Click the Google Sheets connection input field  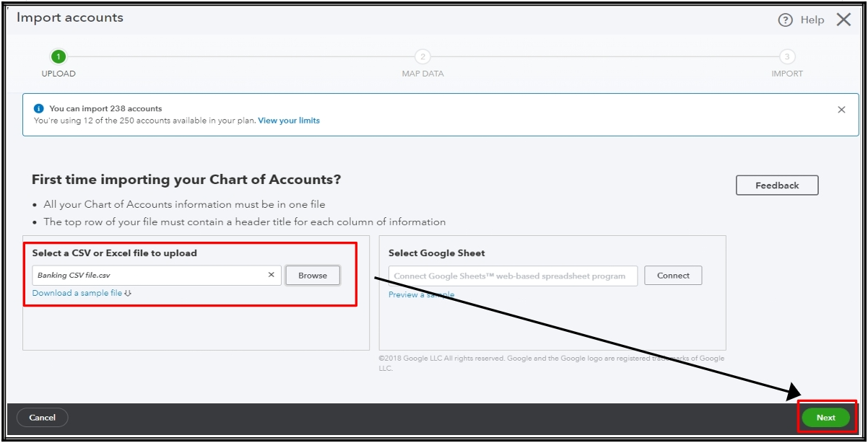(513, 275)
